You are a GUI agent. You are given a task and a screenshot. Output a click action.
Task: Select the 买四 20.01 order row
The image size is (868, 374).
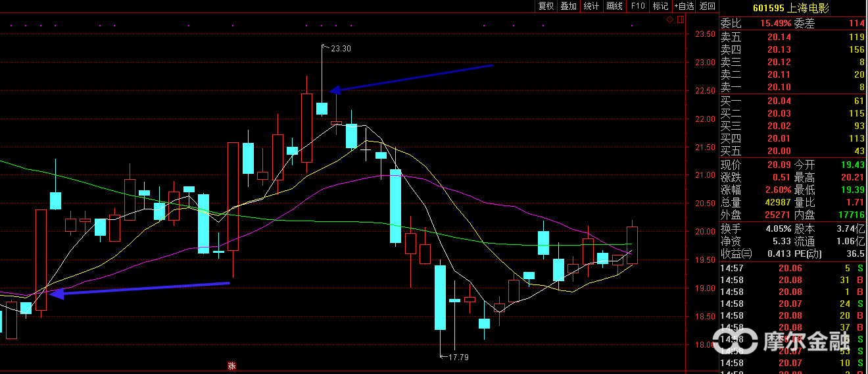click(794, 138)
